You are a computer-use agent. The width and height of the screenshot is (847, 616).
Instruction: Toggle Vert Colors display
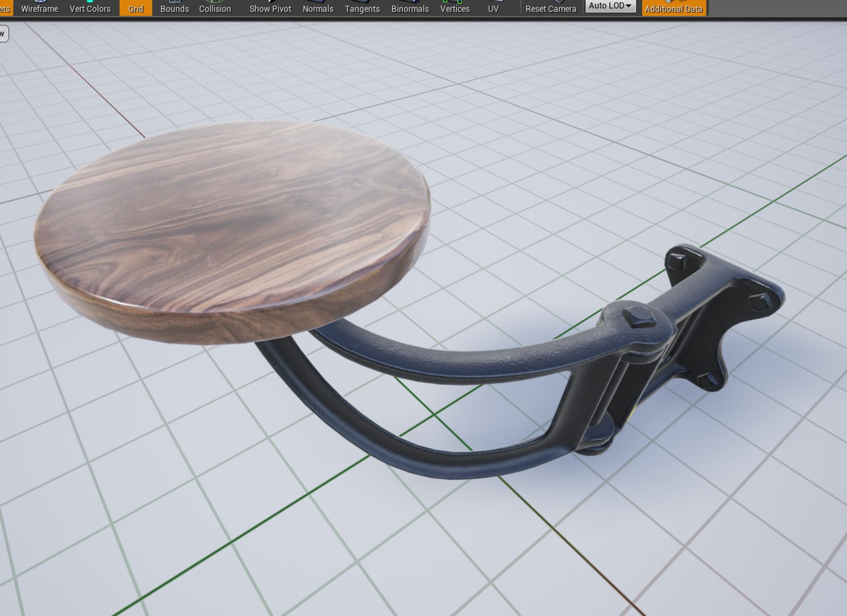pos(90,8)
